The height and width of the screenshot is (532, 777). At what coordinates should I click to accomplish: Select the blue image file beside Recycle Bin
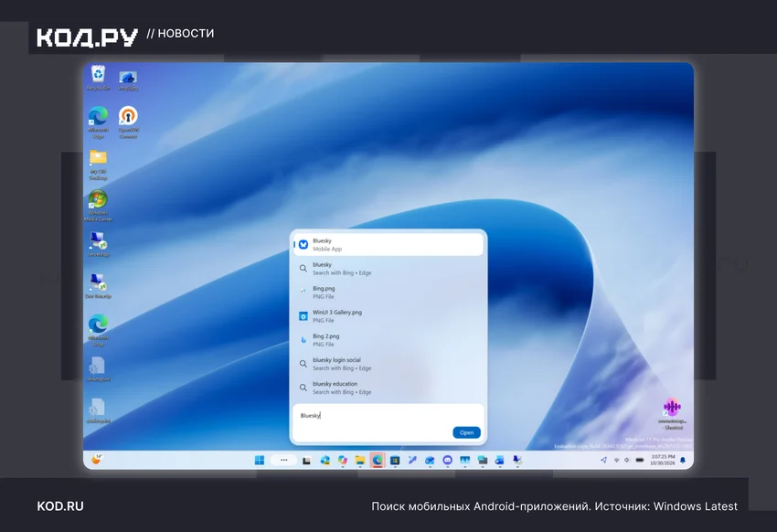[128, 80]
